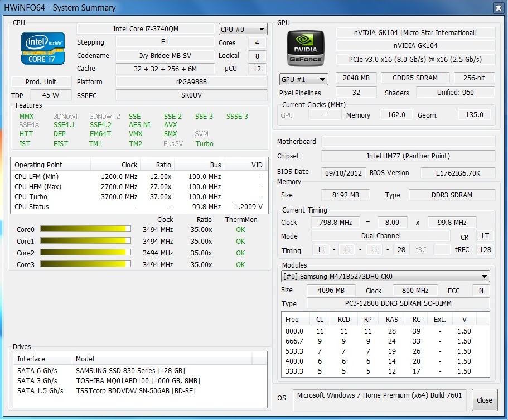Click the Unified: 960 shaders field
Viewport: 508px width, 420px height.
455,93
